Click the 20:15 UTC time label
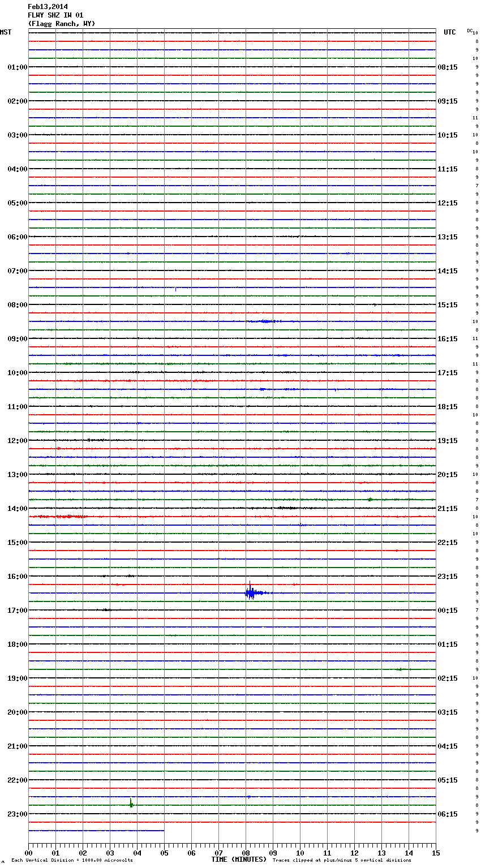This screenshot has height=868, width=481. [x=448, y=475]
